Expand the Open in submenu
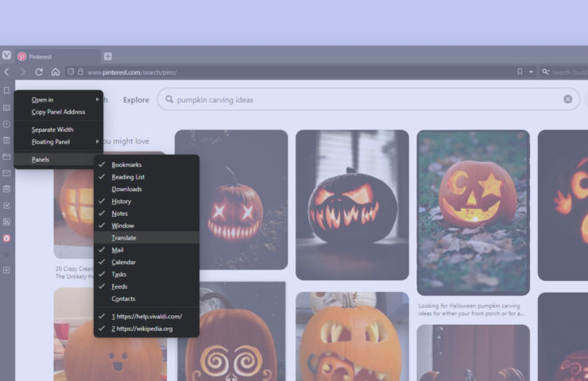This screenshot has height=381, width=588. pyautogui.click(x=59, y=100)
